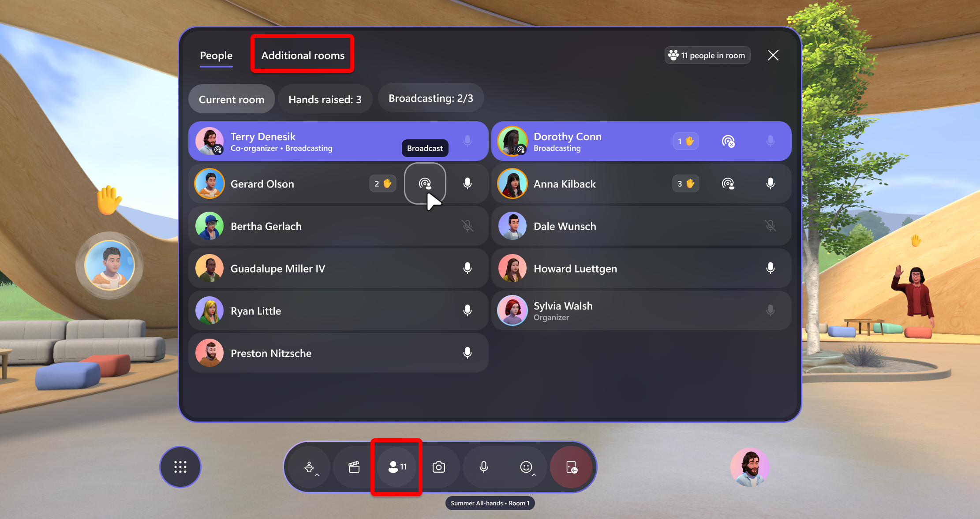The height and width of the screenshot is (519, 980).
Task: Click the people panel button showing 11
Action: 396,467
